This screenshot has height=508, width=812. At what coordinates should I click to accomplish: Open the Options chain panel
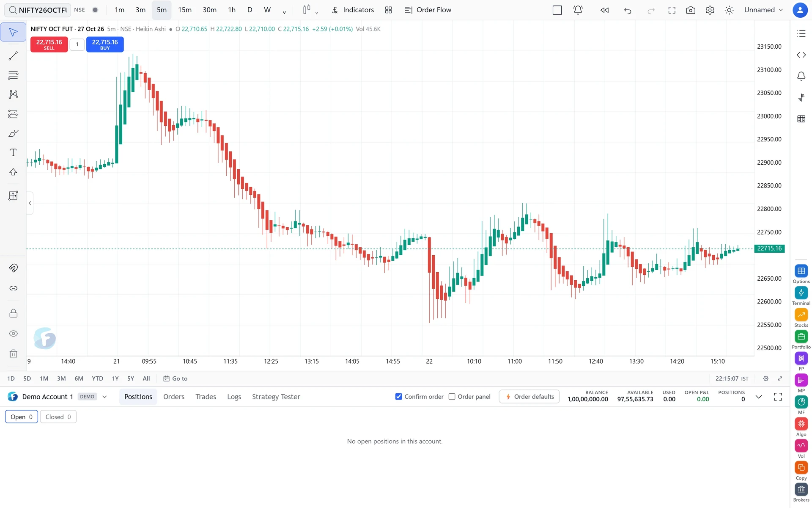[x=801, y=274]
